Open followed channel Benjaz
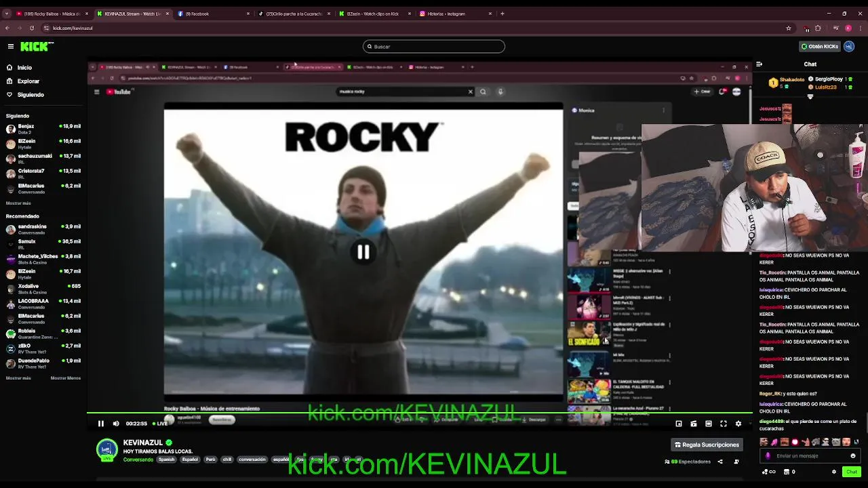The width and height of the screenshot is (868, 488). (x=43, y=129)
